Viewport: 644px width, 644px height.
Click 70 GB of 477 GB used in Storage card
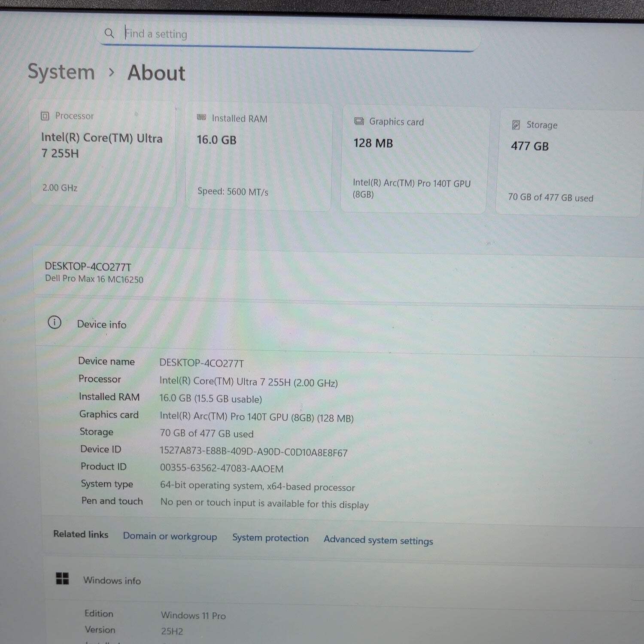pyautogui.click(x=550, y=197)
